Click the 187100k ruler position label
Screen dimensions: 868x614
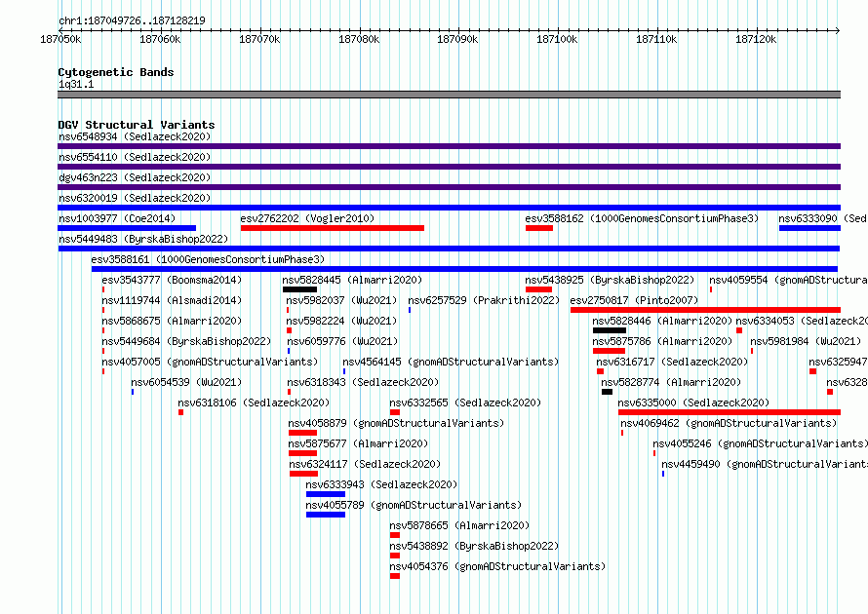point(557,39)
